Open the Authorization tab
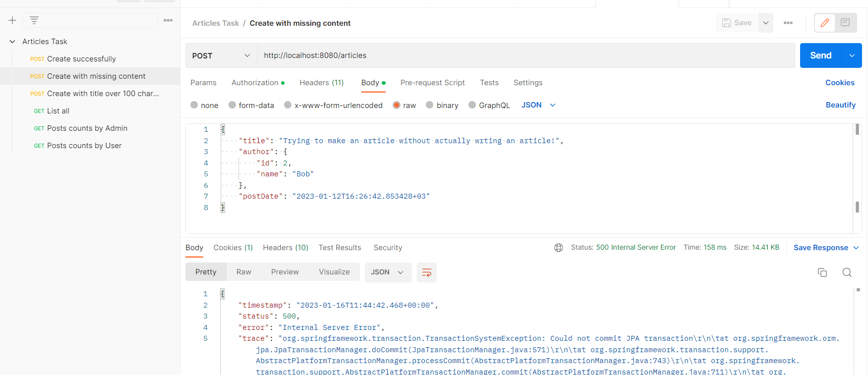The width and height of the screenshot is (868, 375). 258,83
